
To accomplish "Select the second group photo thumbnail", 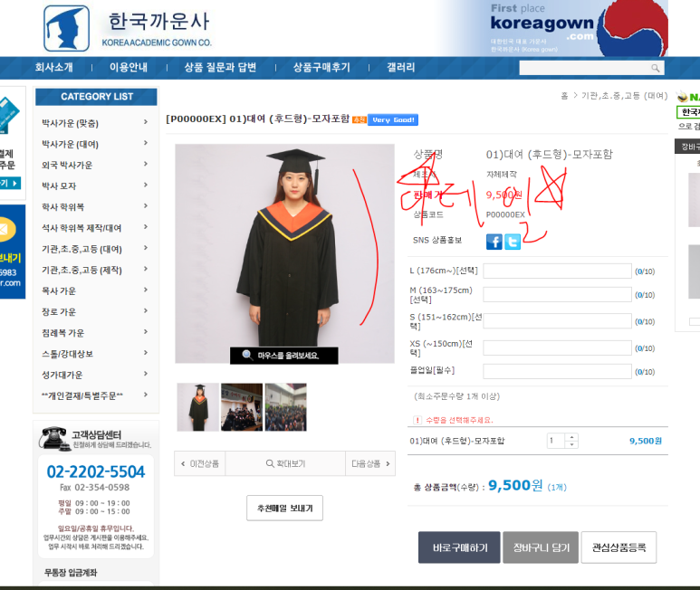I will pyautogui.click(x=242, y=407).
